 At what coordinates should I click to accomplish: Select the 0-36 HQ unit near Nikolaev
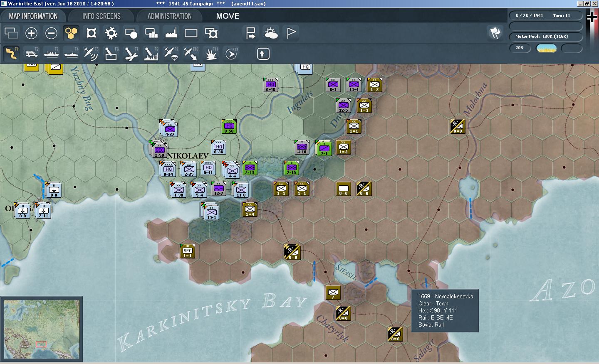[x=218, y=147]
